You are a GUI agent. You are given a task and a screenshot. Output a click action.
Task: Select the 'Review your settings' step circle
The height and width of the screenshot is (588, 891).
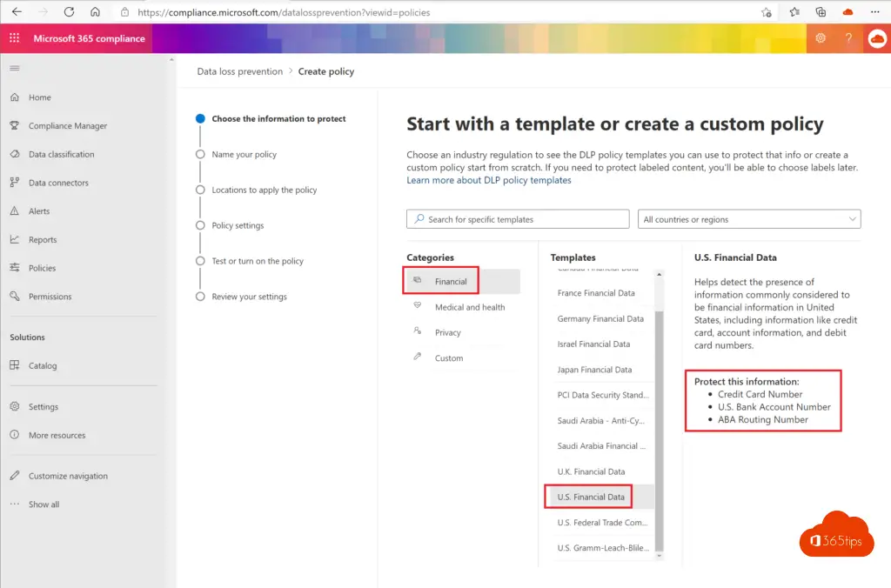tap(200, 297)
